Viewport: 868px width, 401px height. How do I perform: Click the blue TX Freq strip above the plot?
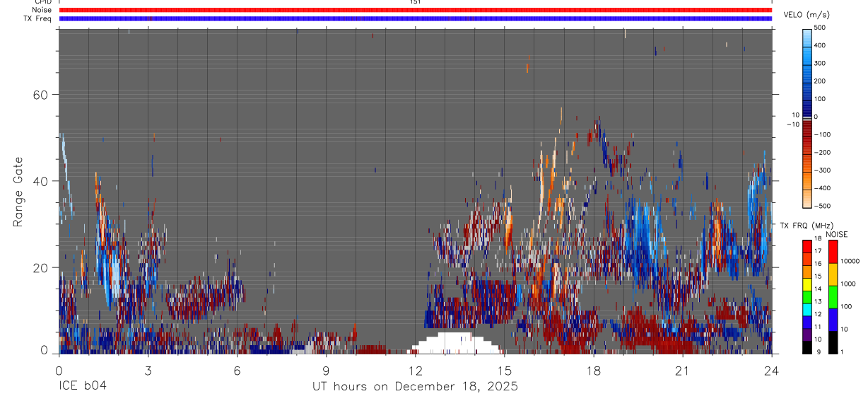click(415, 18)
